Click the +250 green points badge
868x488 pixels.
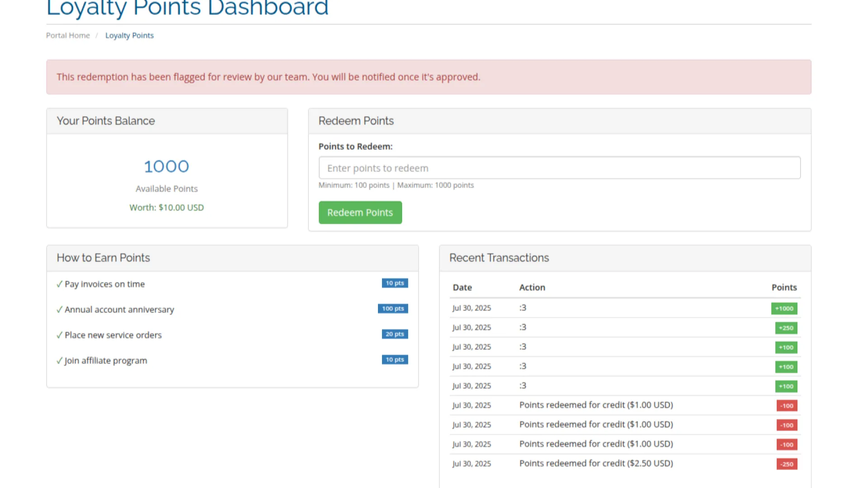tap(786, 328)
